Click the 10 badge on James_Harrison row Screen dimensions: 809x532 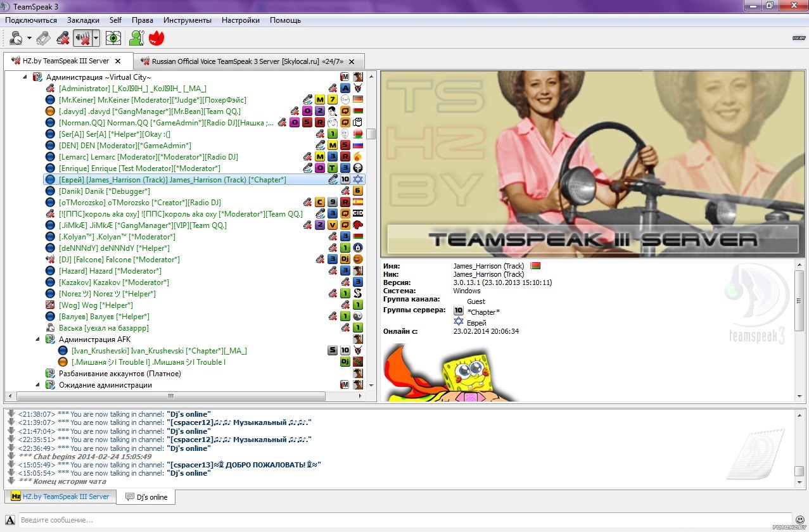(345, 180)
